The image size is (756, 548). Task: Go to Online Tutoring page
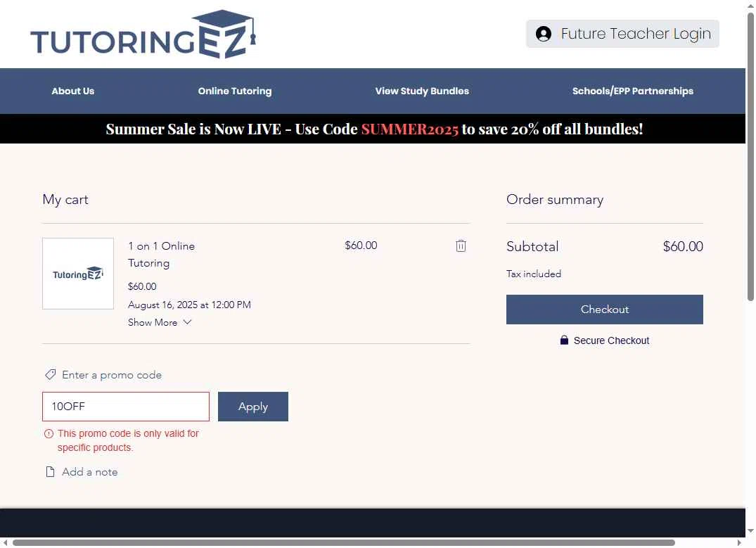[x=235, y=91]
